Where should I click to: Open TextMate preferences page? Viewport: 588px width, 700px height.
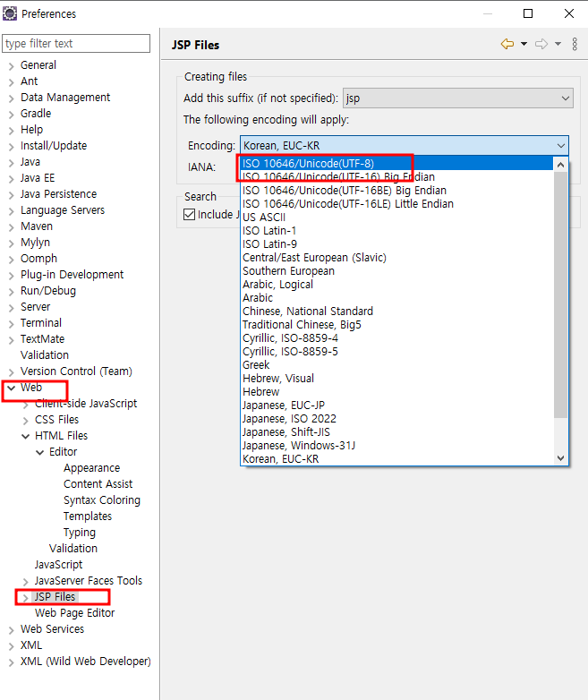42,339
